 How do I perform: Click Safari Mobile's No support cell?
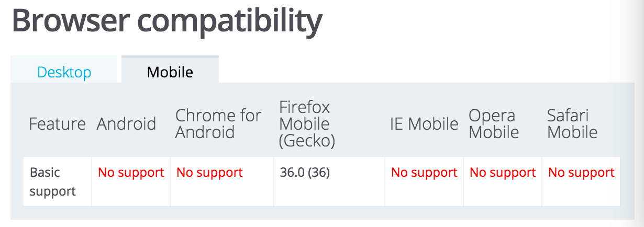(x=581, y=173)
